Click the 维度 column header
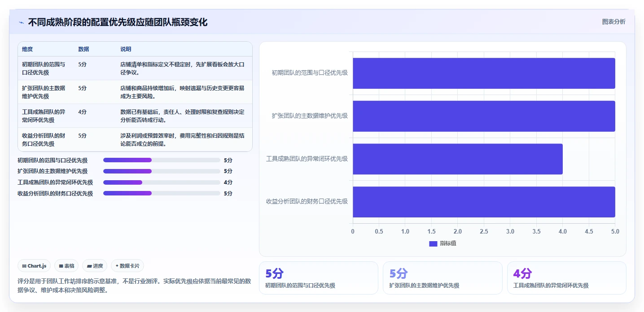 point(27,49)
